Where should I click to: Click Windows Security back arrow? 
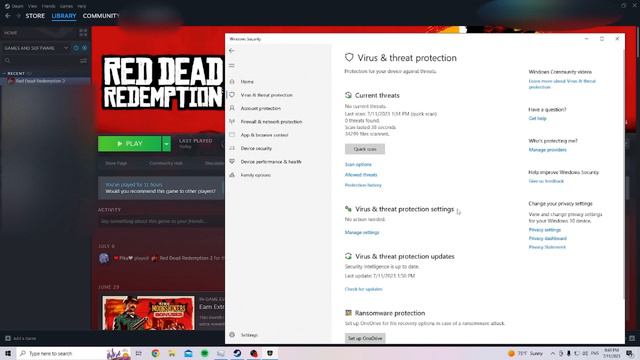231,51
